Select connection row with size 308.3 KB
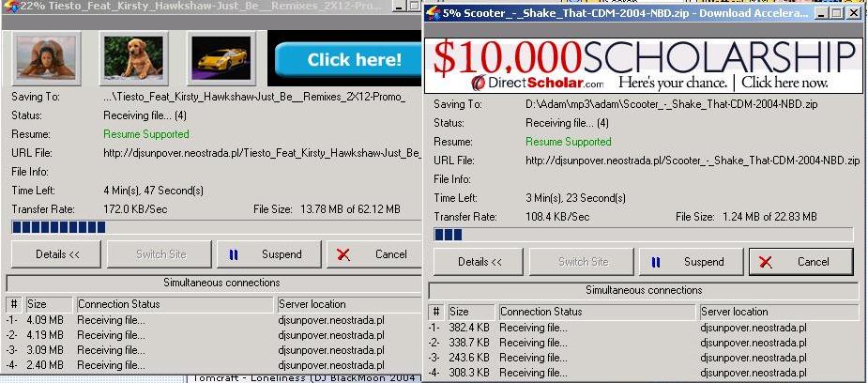This screenshot has height=383, width=868. click(643, 373)
